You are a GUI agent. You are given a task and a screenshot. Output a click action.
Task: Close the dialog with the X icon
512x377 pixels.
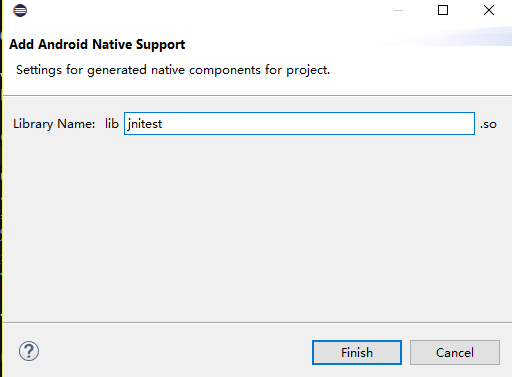[489, 10]
